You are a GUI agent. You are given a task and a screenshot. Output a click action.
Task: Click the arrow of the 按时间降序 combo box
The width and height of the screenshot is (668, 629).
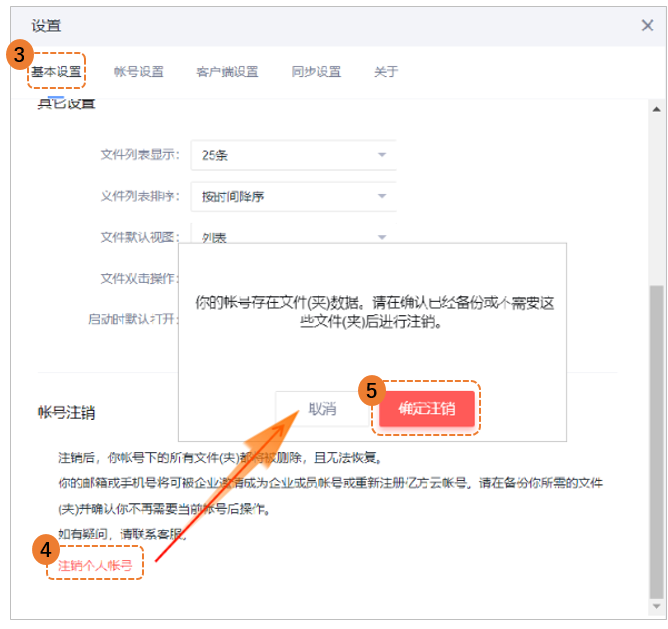point(382,196)
